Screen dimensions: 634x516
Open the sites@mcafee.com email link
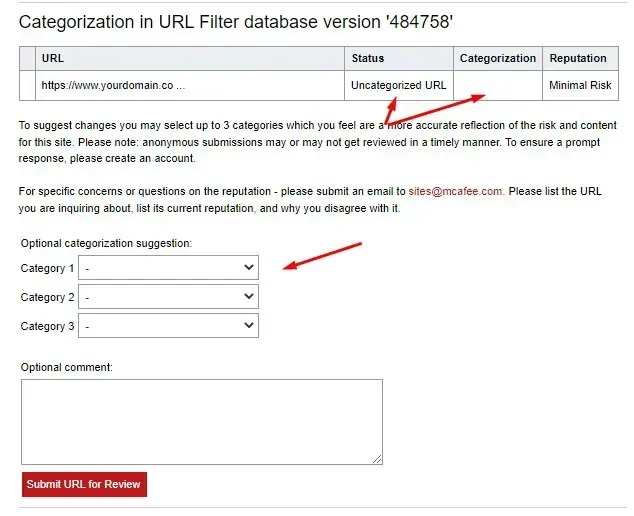[x=455, y=191]
